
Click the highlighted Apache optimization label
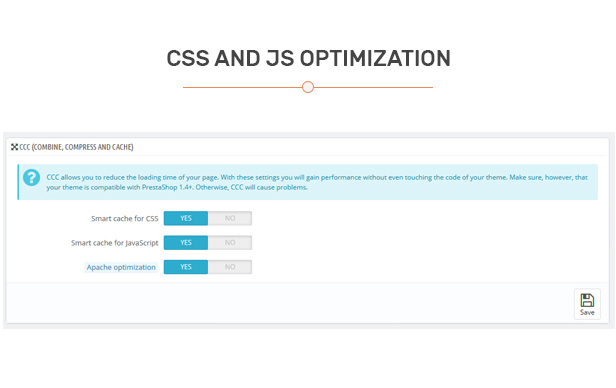121,267
